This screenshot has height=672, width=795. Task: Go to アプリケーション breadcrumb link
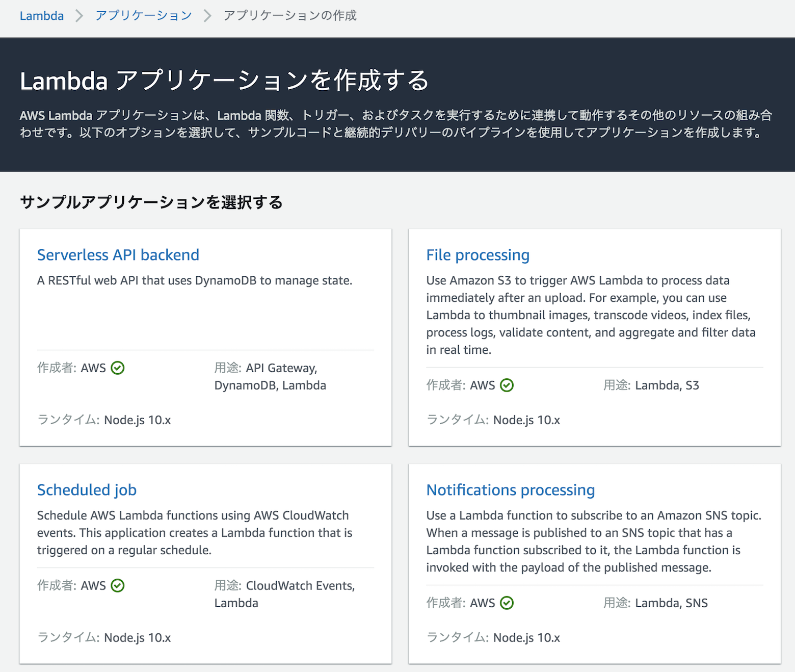(x=144, y=16)
